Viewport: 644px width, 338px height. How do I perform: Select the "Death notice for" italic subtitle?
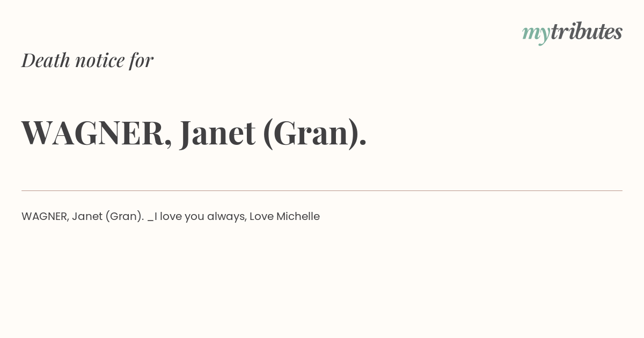coord(87,60)
